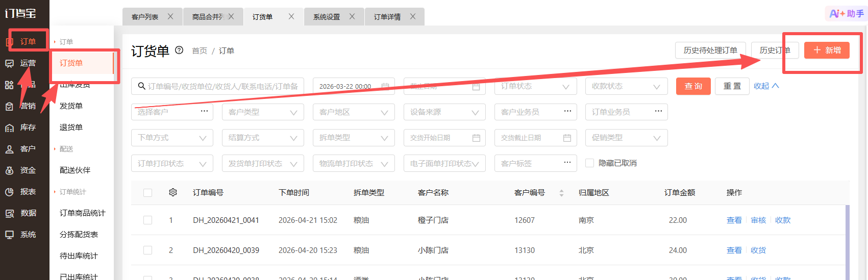Click 收款 for order DH_20260421_0041
Viewport: 868px width, 280px height.
pos(783,220)
